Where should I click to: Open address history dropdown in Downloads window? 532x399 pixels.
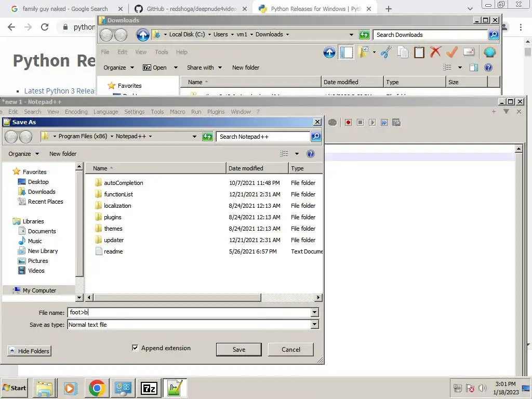(351, 35)
